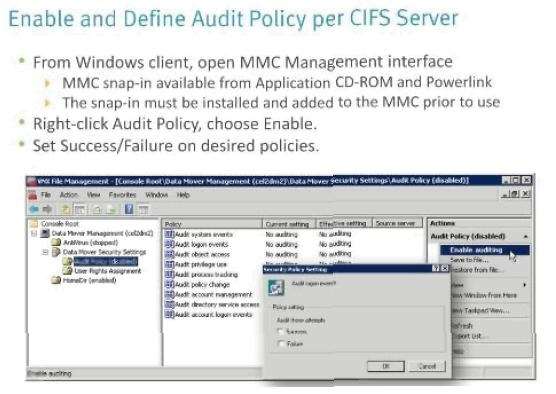Viewport: 556px width, 394px height.
Task: Open the Action menu
Action: [x=68, y=195]
